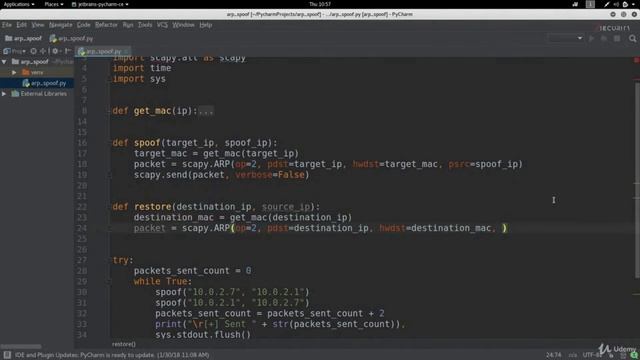Click the Thu 10:57 clock
This screenshot has width=640, height=360.
[320, 4]
